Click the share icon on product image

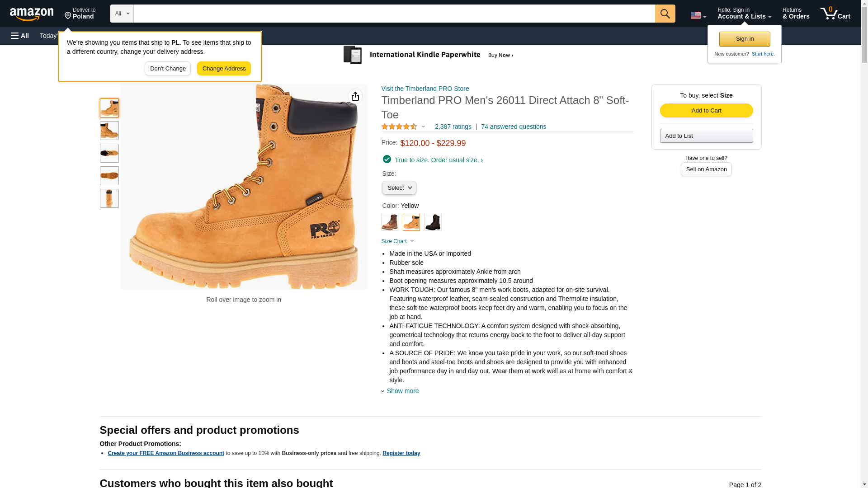[x=355, y=96]
